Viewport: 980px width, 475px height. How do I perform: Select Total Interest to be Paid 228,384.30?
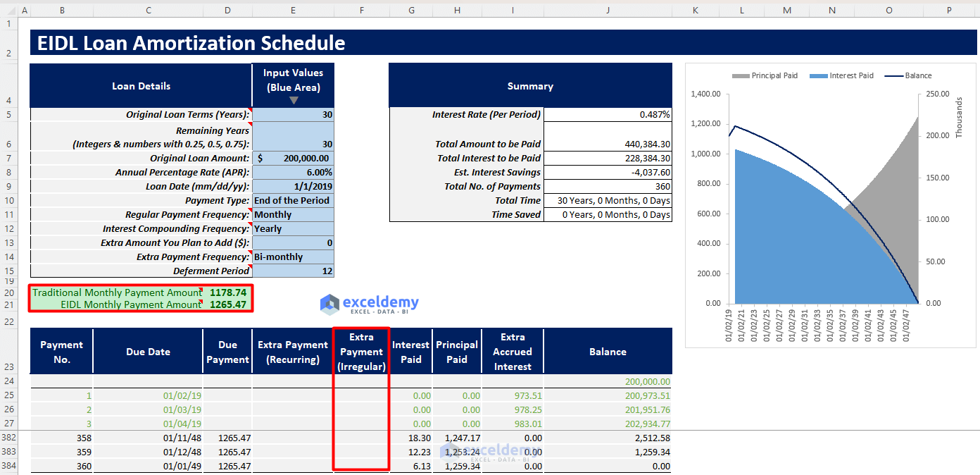pyautogui.click(x=608, y=159)
